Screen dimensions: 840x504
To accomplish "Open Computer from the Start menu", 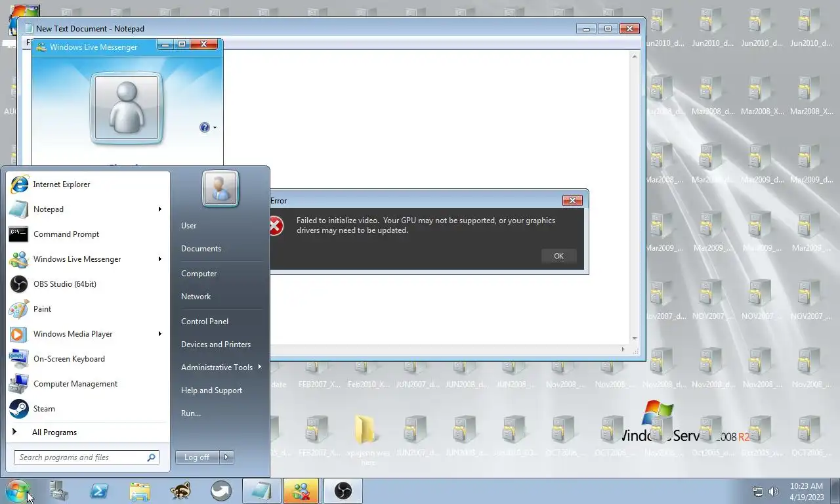I will point(199,274).
